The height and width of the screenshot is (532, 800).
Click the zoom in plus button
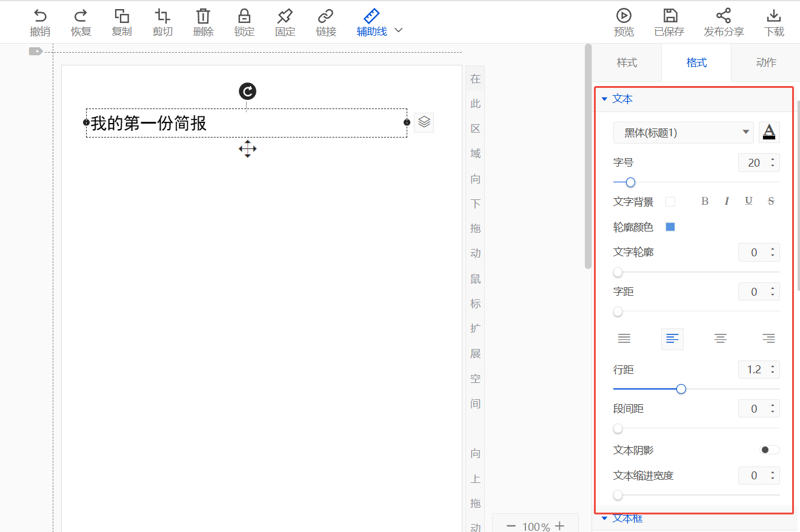559,526
